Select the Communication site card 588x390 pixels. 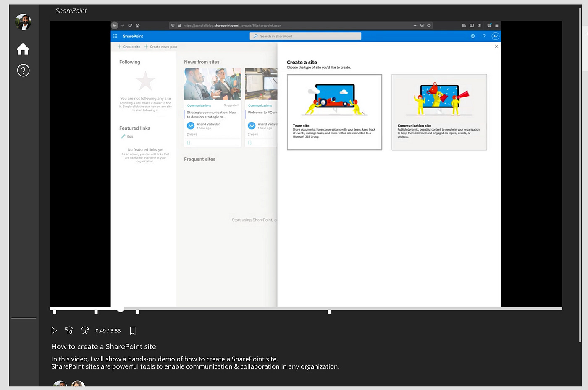click(439, 112)
